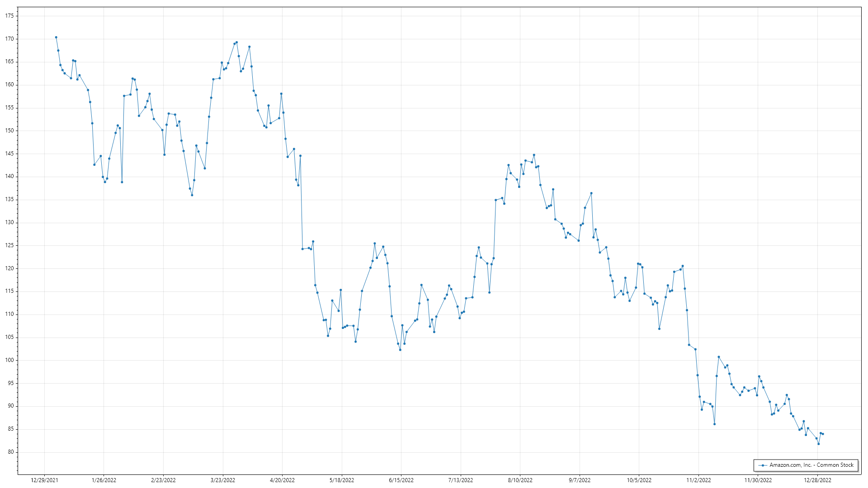Click the Amazon.com legend line marker icon
Image resolution: width=868 pixels, height=488 pixels.
[763, 465]
